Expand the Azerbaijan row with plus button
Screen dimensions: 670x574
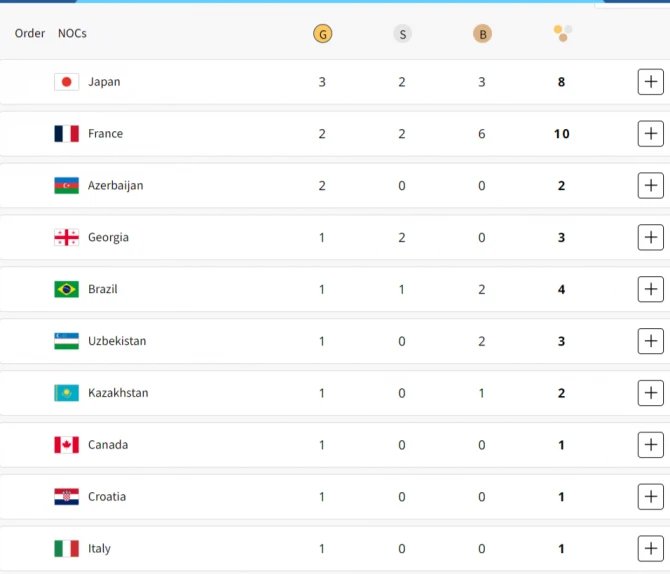pyautogui.click(x=650, y=185)
